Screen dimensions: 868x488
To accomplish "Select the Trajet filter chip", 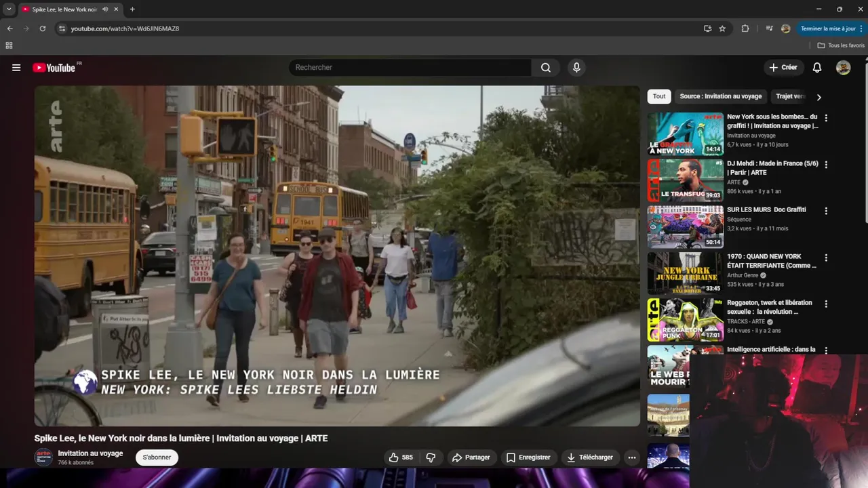I will tap(789, 96).
